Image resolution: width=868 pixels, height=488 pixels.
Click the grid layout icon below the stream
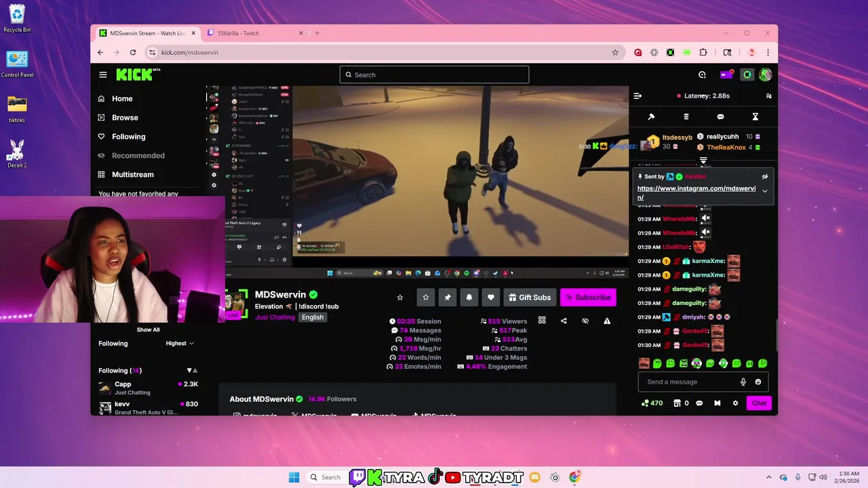coord(542,321)
